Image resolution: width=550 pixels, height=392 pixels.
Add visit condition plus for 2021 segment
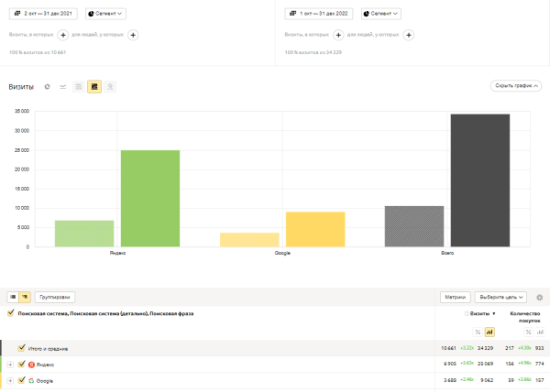63,35
